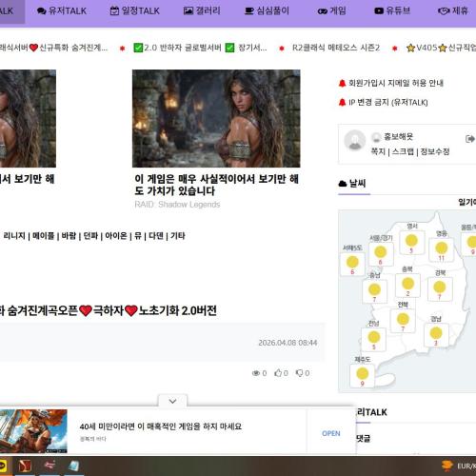Image resolution: width=476 pixels, height=476 pixels.
Task: Click the eye view-count icon
Action: click(256, 373)
